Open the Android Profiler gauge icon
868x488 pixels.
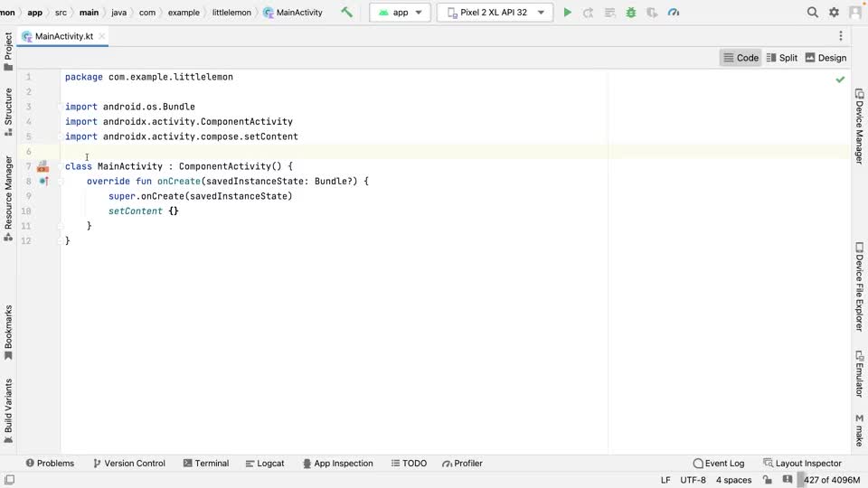(x=674, y=13)
